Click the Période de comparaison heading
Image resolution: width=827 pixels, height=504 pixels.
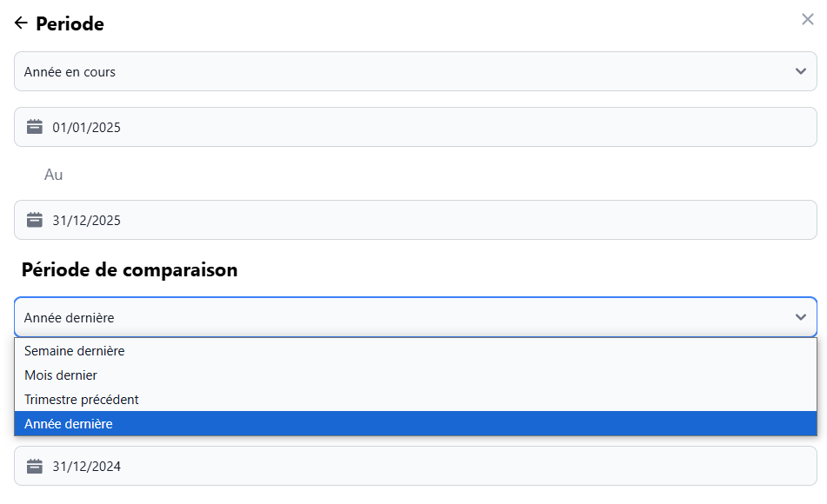(130, 270)
